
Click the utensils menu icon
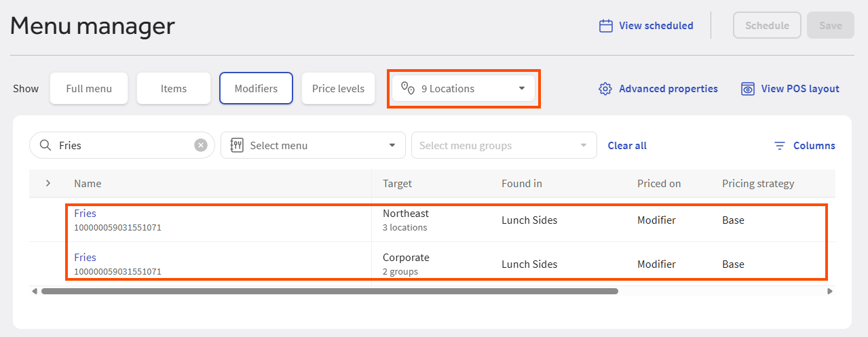237,145
